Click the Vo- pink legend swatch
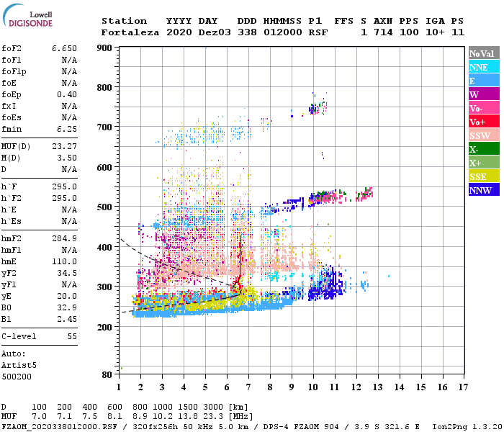Image resolution: width=504 pixels, height=432 pixels. tap(484, 108)
